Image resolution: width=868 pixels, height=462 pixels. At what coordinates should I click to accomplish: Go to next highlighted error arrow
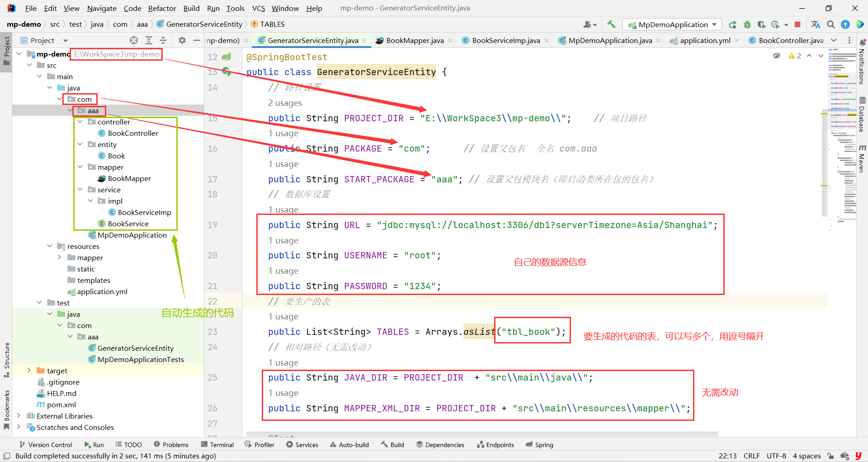pos(821,56)
